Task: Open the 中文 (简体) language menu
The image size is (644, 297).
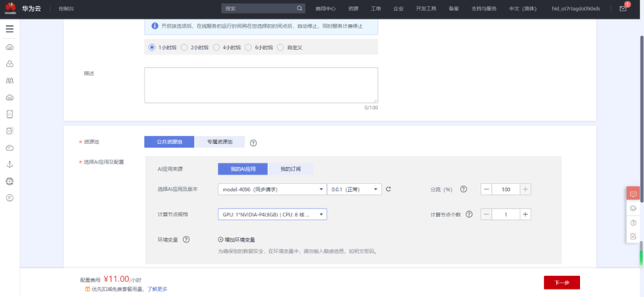Action: click(x=523, y=9)
